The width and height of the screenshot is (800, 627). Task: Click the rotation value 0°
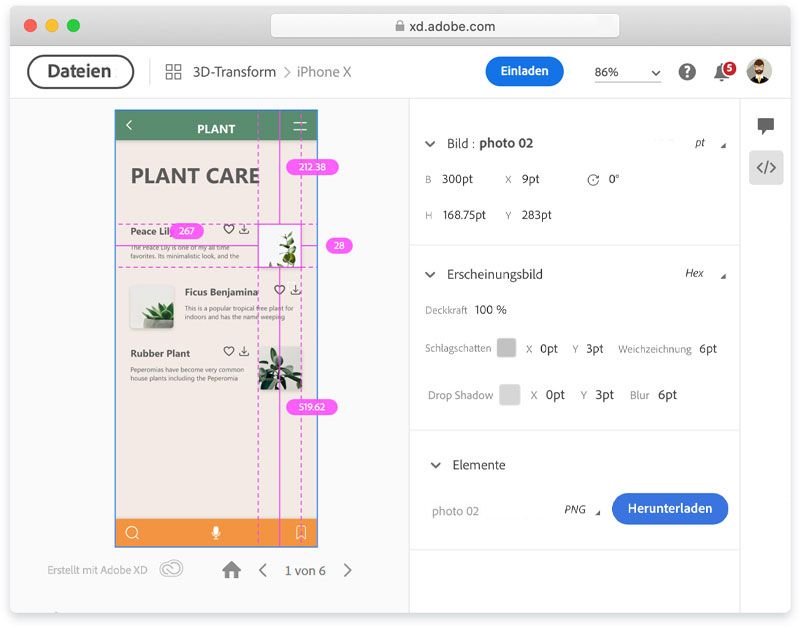click(613, 179)
